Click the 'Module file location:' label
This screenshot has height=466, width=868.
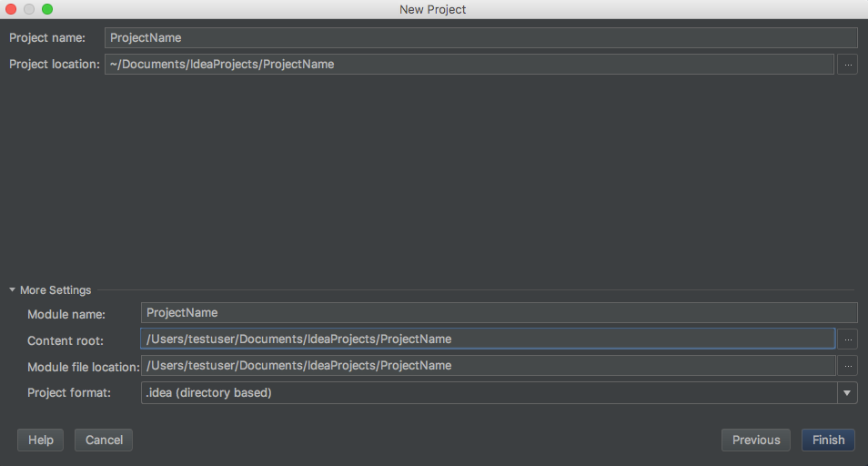click(84, 367)
